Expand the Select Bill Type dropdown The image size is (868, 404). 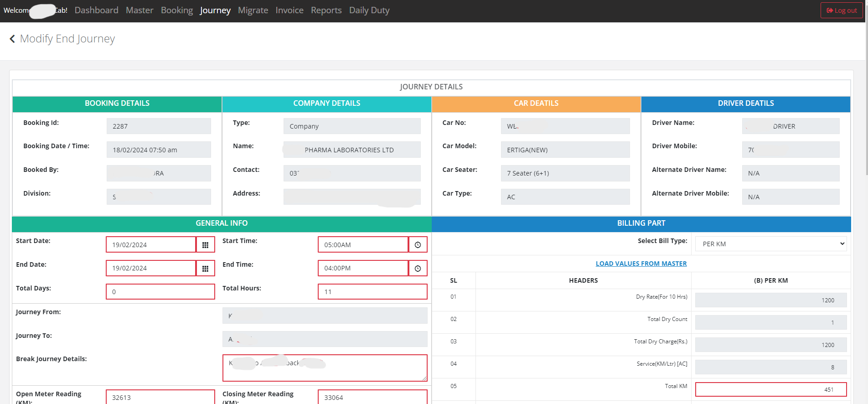click(771, 244)
